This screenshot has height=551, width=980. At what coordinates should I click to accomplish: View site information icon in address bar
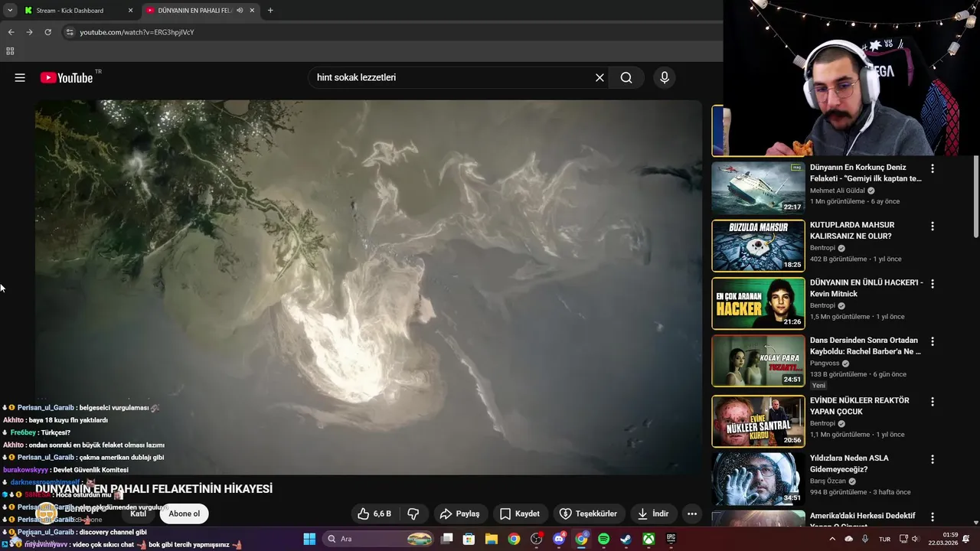[70, 32]
